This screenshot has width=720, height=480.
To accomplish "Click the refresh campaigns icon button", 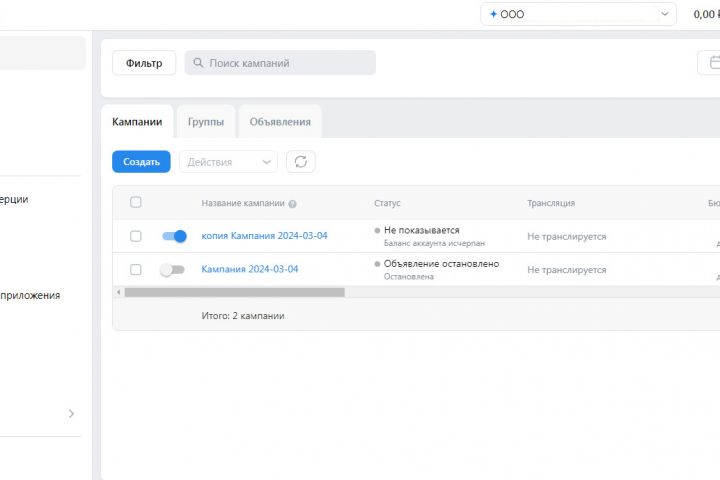I will (301, 162).
